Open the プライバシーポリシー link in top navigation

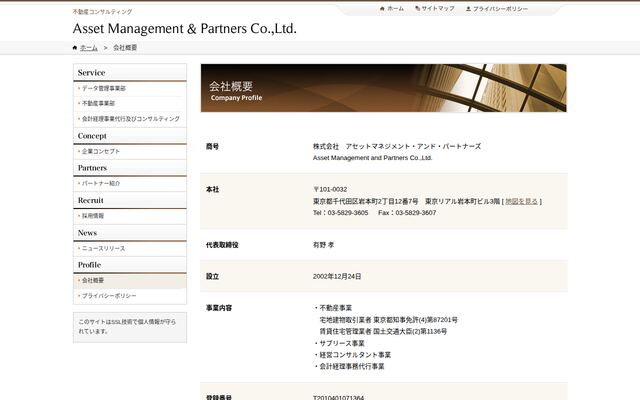(x=500, y=9)
